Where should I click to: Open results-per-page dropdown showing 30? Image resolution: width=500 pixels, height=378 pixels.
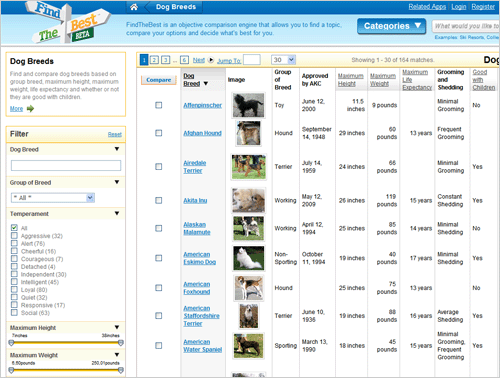[283, 60]
